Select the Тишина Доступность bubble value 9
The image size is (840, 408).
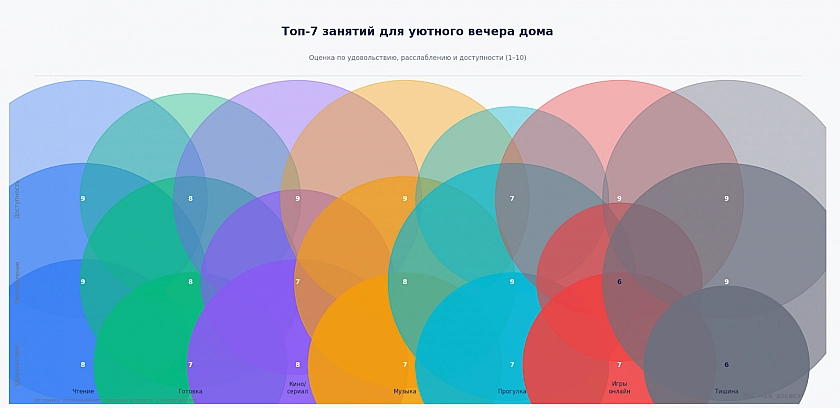(x=726, y=199)
